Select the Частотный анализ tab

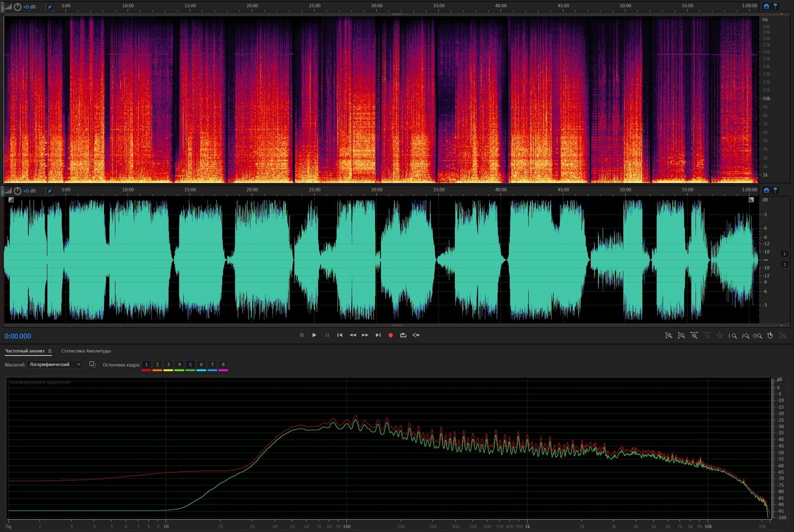click(24, 351)
